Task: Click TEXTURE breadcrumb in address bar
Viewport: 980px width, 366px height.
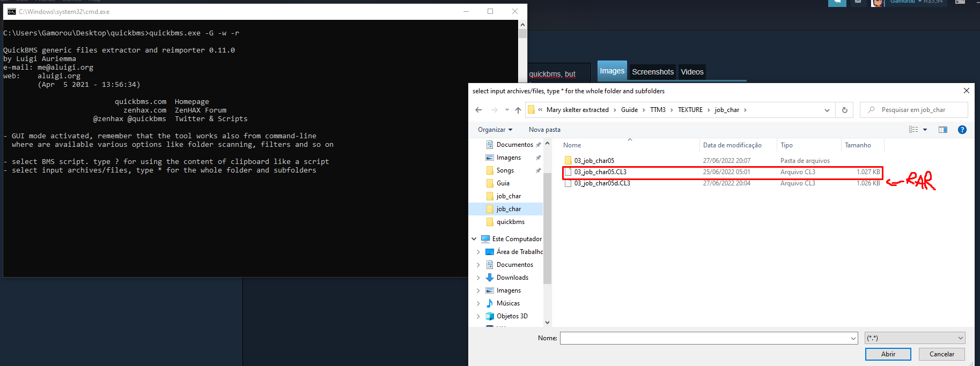Action: point(690,110)
